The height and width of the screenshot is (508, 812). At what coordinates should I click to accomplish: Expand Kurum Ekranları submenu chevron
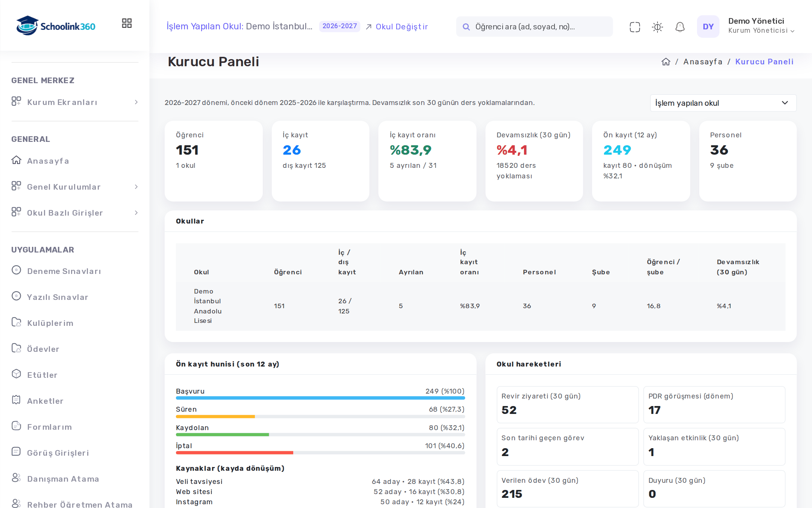tap(136, 102)
